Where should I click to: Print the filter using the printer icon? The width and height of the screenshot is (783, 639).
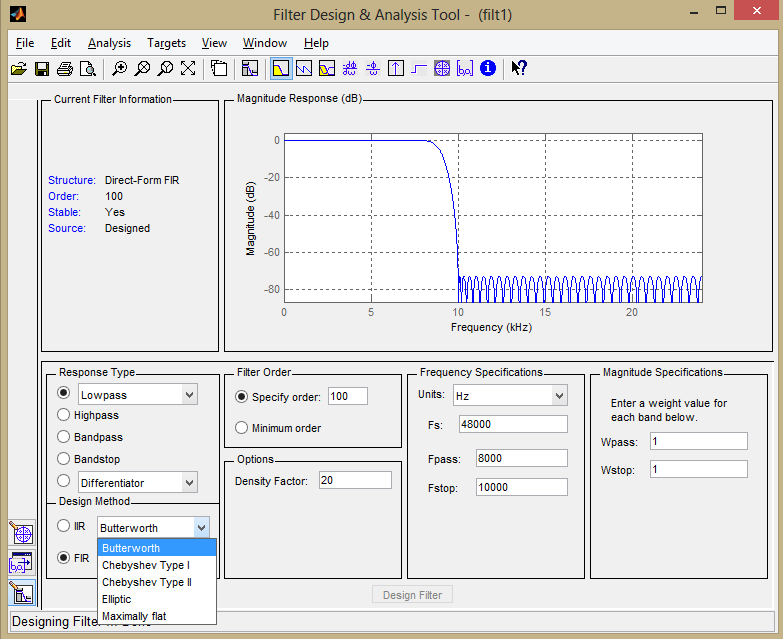[65, 68]
